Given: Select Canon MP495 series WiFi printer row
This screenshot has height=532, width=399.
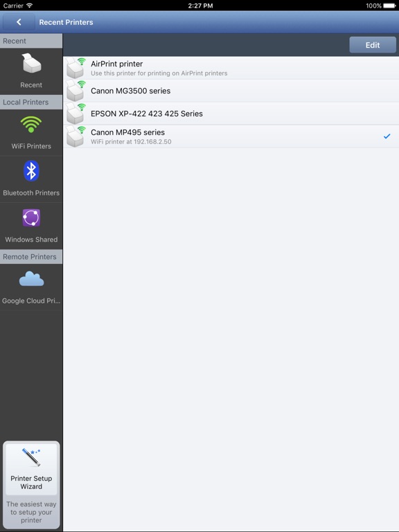Looking at the screenshot, I should pyautogui.click(x=231, y=136).
